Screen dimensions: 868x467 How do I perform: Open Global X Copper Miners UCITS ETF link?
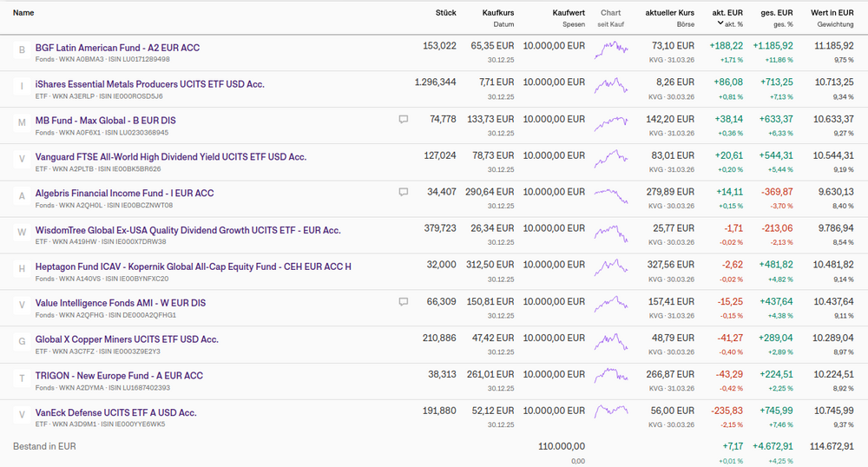(x=127, y=339)
